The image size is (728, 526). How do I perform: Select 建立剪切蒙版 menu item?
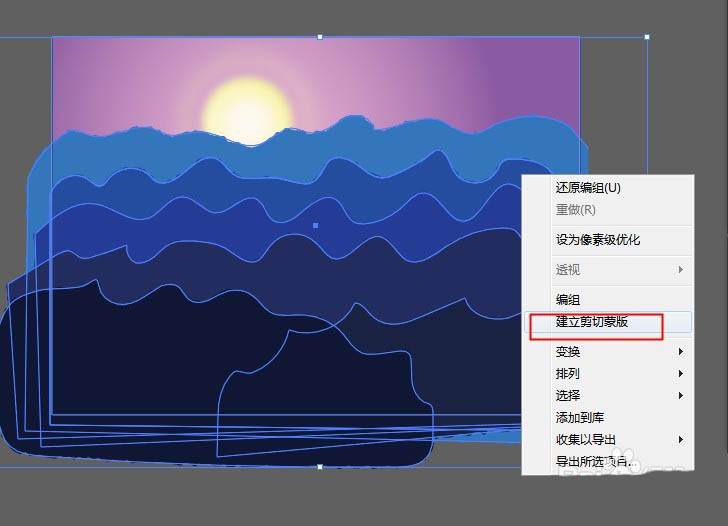coord(608,322)
